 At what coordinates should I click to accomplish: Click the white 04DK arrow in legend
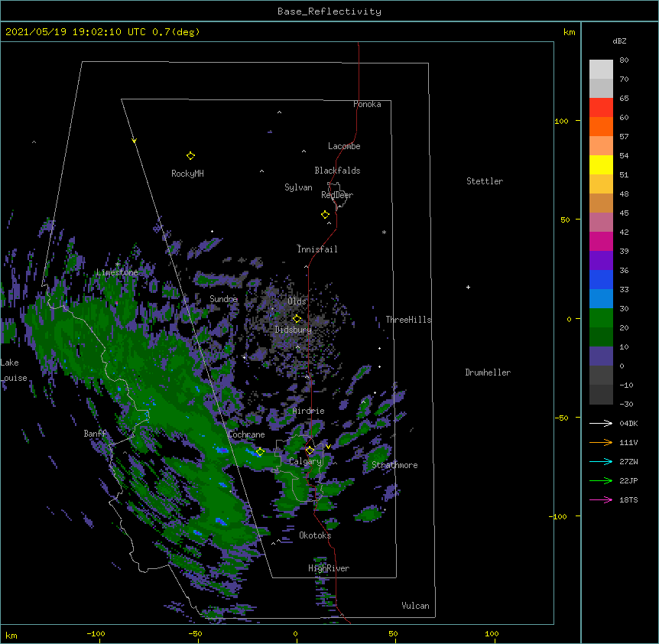(601, 423)
